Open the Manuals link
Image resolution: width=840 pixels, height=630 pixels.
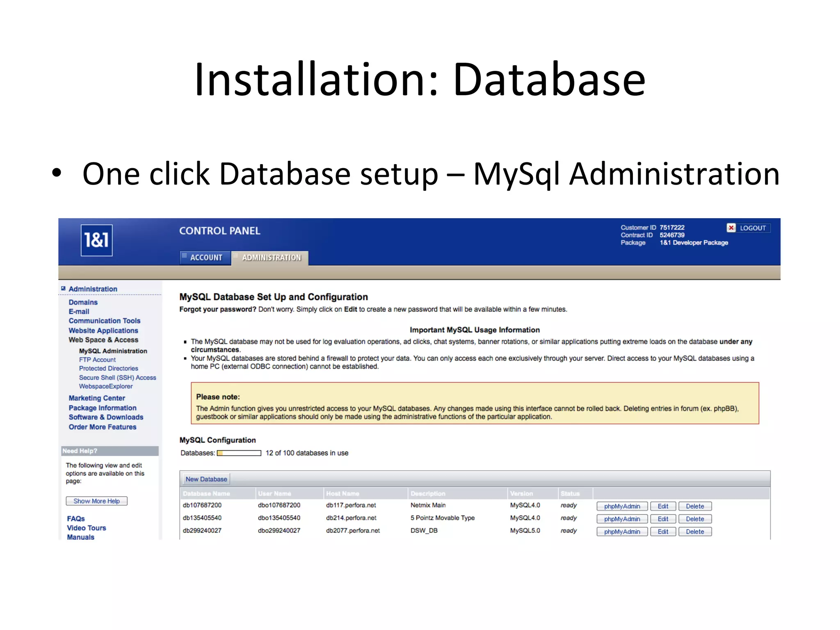tap(80, 537)
